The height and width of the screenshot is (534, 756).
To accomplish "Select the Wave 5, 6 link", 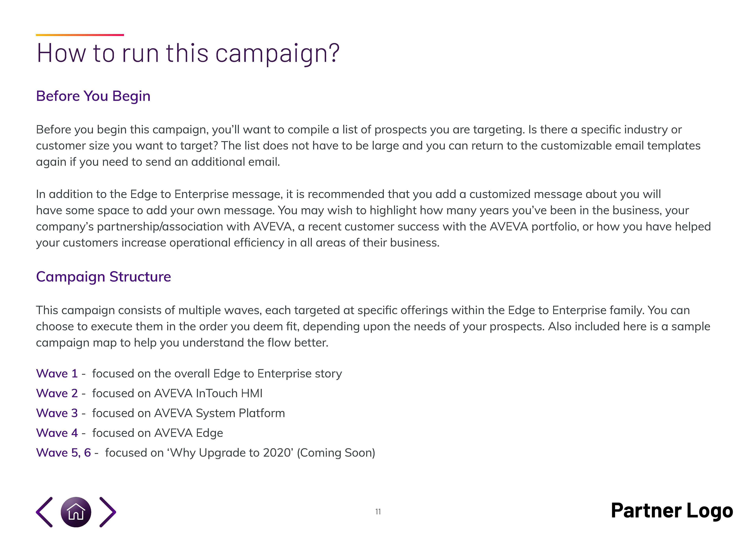I will (x=64, y=452).
